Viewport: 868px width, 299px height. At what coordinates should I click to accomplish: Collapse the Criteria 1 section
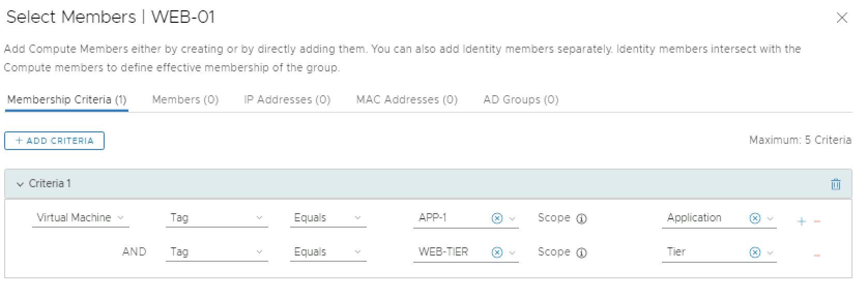point(20,184)
